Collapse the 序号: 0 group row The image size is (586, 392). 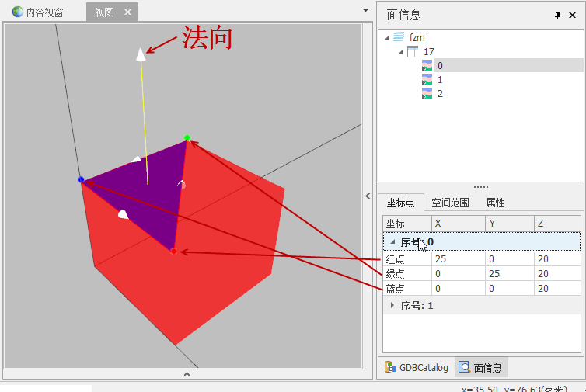pos(392,242)
